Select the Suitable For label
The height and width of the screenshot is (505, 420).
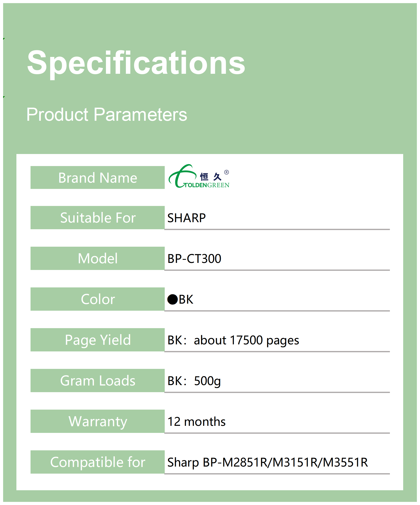click(98, 218)
